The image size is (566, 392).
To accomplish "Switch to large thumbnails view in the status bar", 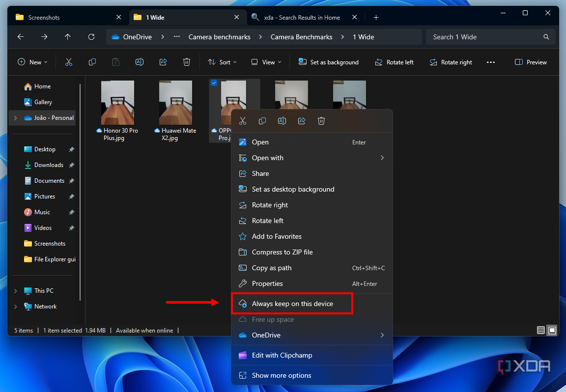I will pos(552,330).
